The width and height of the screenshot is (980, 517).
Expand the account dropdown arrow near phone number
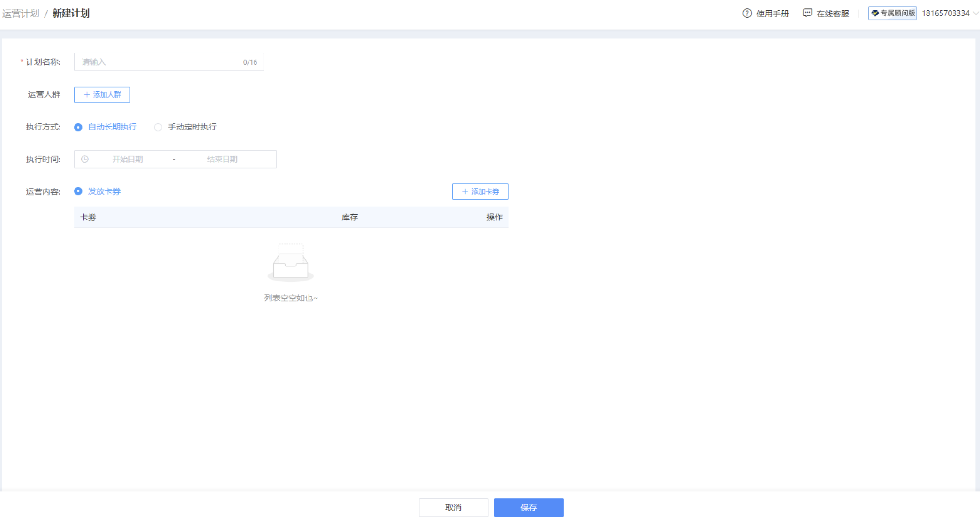[976, 14]
